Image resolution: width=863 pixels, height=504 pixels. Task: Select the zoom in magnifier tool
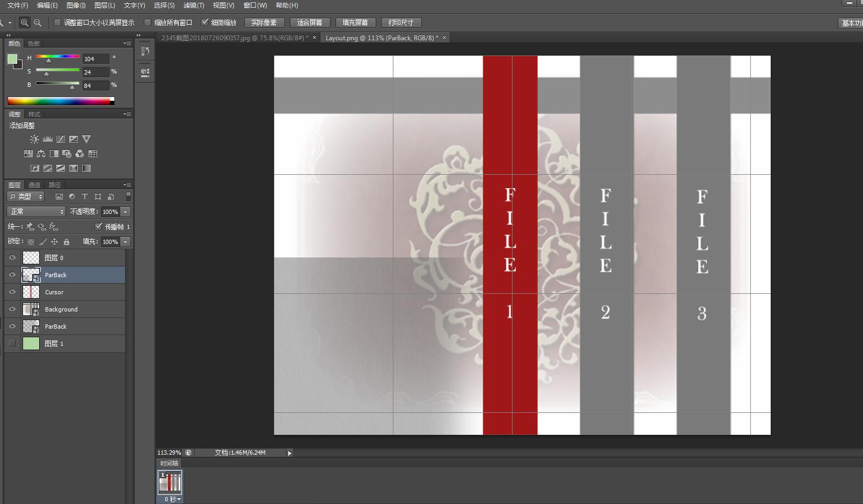click(x=25, y=23)
